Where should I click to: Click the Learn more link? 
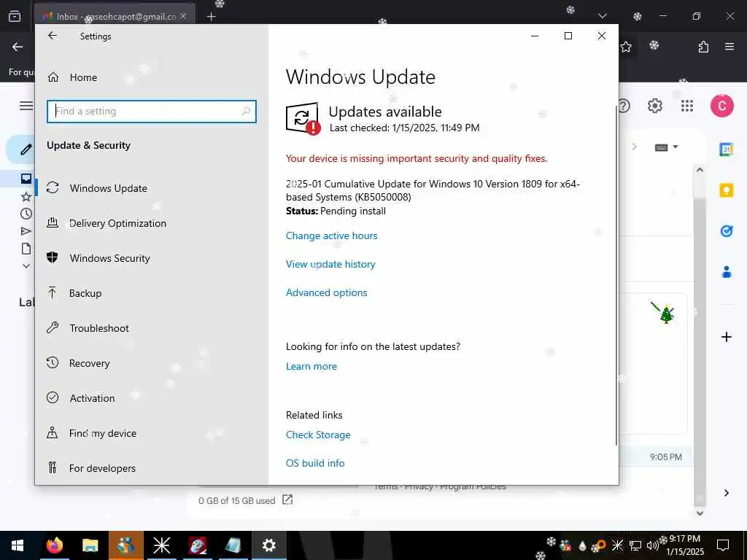pos(311,366)
